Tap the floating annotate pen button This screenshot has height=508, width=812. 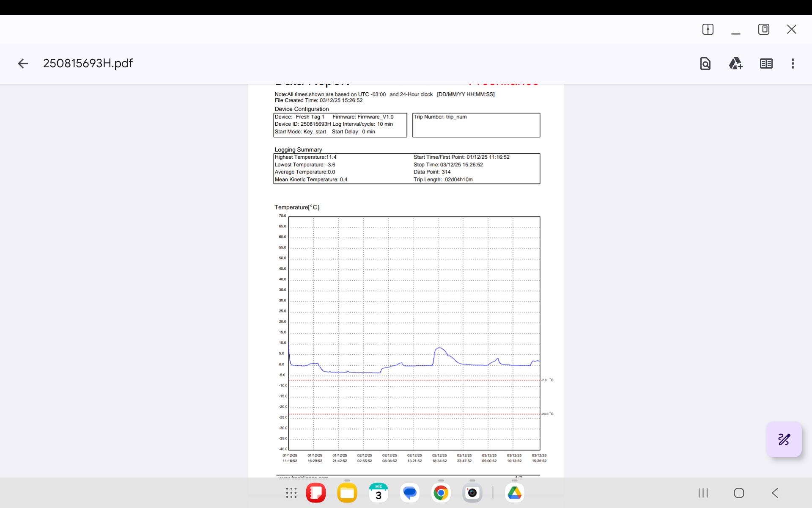tap(784, 439)
